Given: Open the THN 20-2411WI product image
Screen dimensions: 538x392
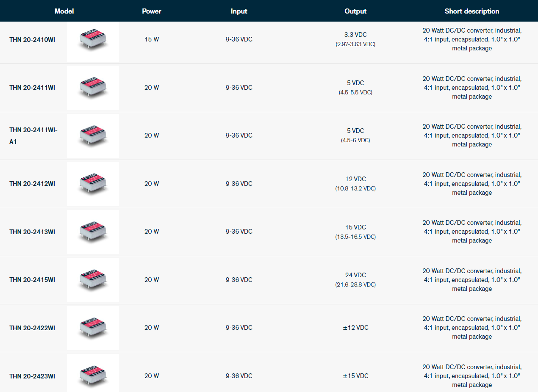Looking at the screenshot, I should pyautogui.click(x=93, y=88).
